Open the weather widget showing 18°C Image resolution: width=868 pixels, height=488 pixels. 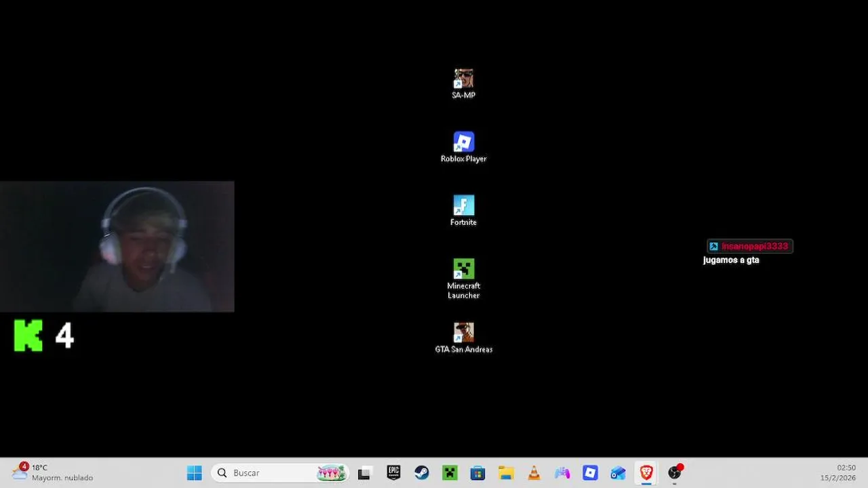click(x=53, y=472)
